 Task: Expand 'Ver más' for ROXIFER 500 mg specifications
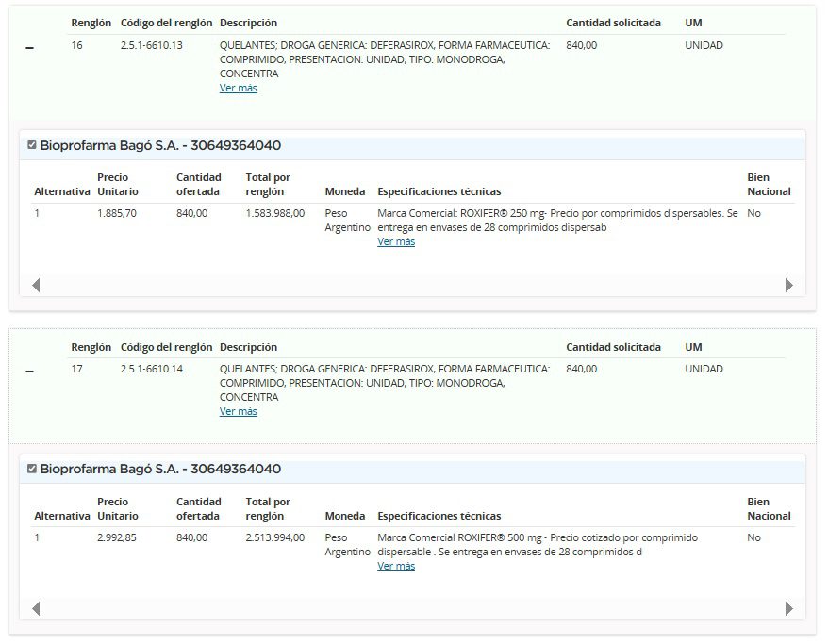(x=396, y=566)
